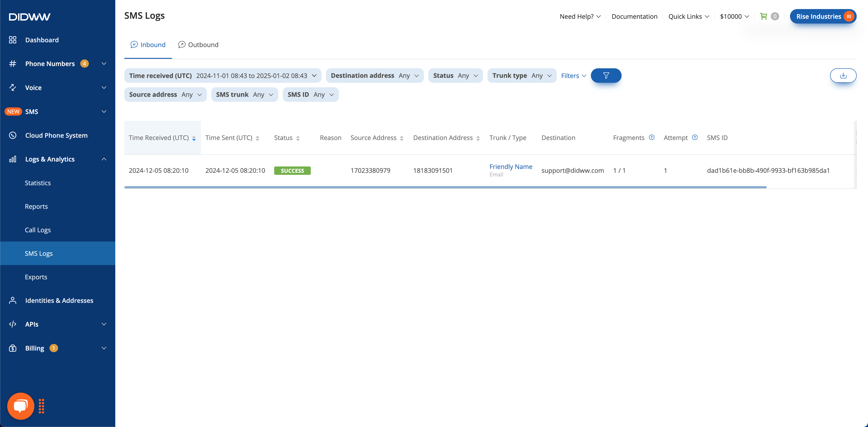Click destination address 18183091501
This screenshot has height=427, width=868.
coord(433,170)
